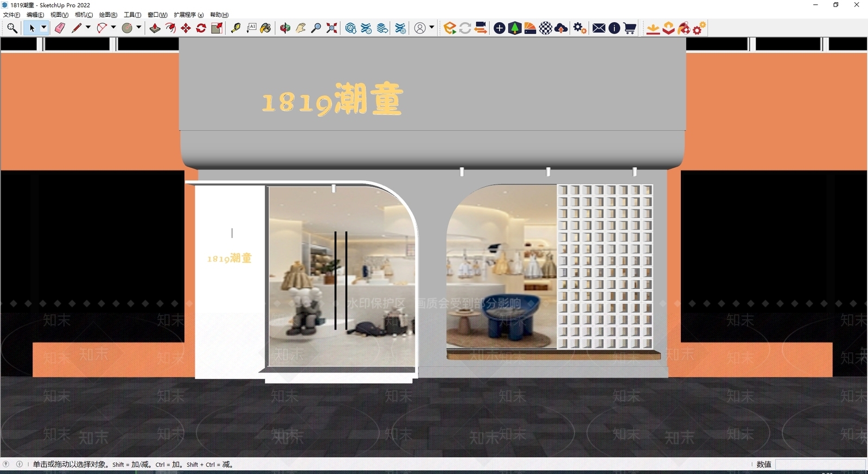Screen dimensions: 868x474
Task: Select the Scale tool
Action: pos(216,28)
